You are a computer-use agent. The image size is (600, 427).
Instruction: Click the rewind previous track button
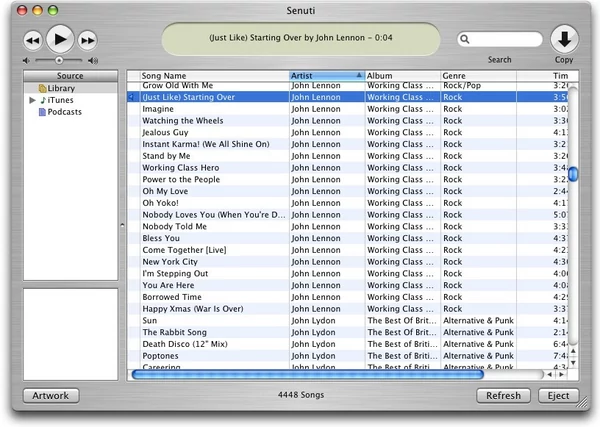tap(33, 40)
